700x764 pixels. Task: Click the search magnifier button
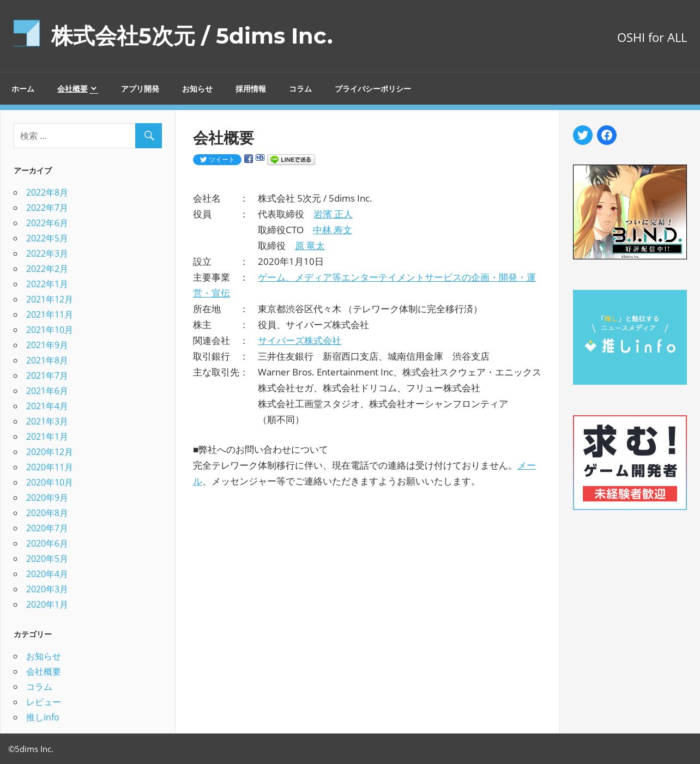click(x=149, y=136)
